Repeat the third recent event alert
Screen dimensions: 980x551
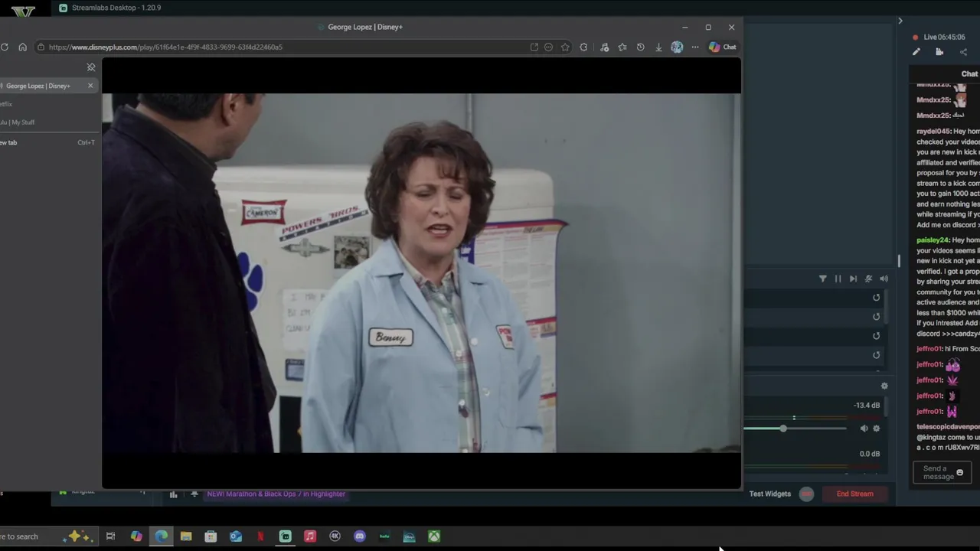tap(877, 336)
